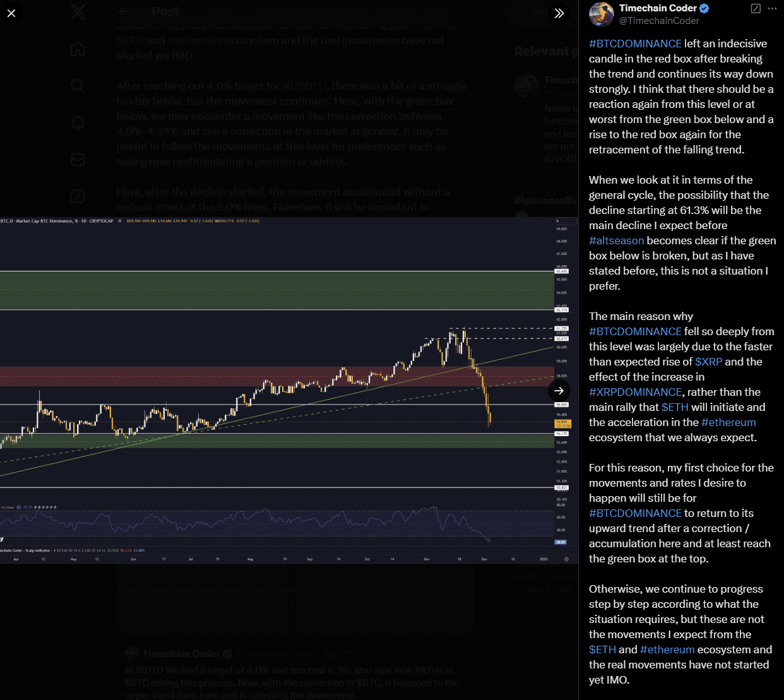Open the #XRPDOMINANCE hashtag link
This screenshot has width=784, height=700.
point(635,392)
